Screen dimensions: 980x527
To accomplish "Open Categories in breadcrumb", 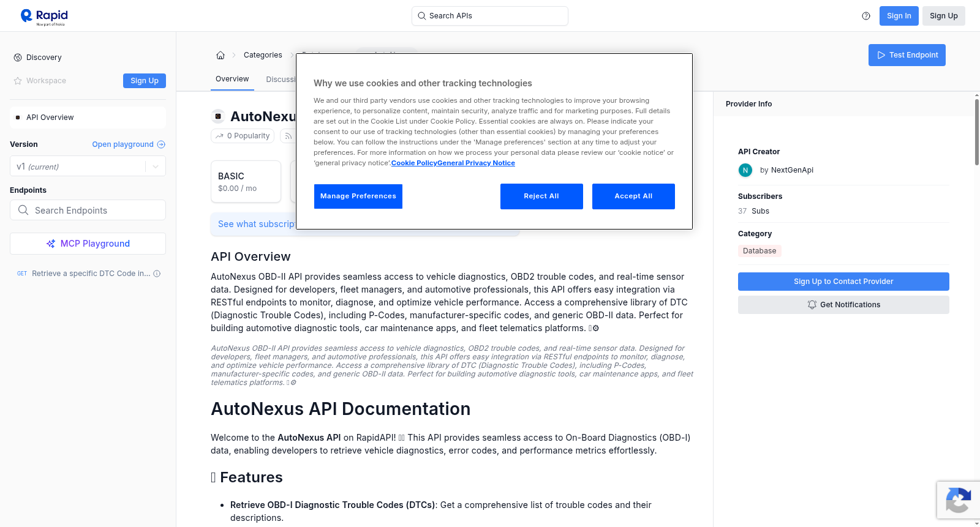I will click(263, 55).
